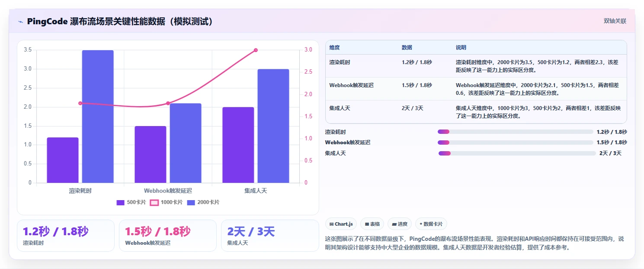
Task: Click the 渲染耗时 table row label
Action: tap(340, 62)
